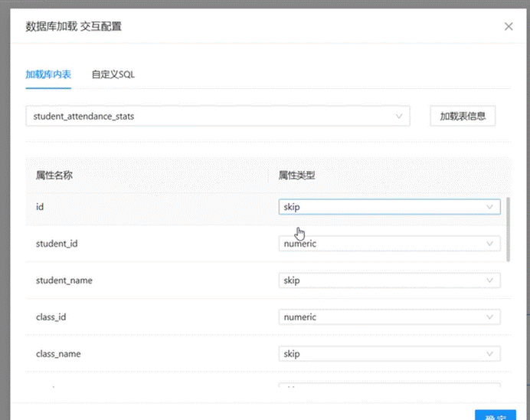Click the 属性类型 column header
Image resolution: width=530 pixels, height=420 pixels.
click(x=296, y=176)
